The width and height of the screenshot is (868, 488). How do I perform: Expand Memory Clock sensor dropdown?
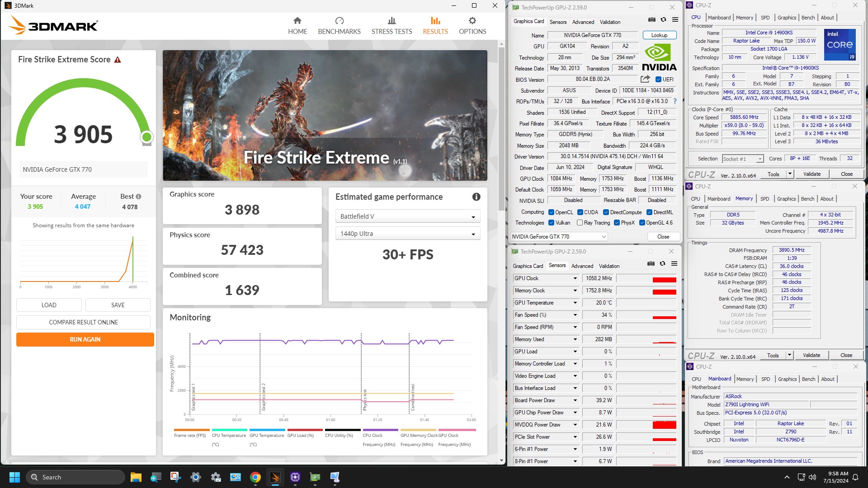(575, 291)
